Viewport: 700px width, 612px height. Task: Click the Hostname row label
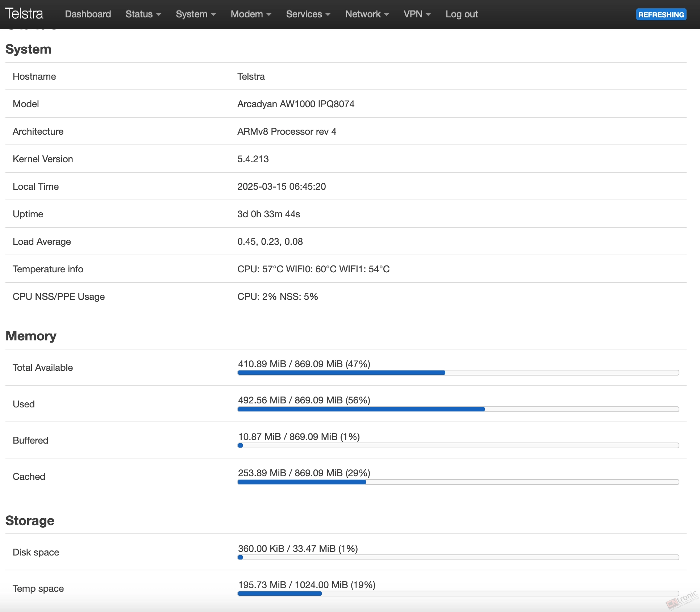tap(34, 76)
